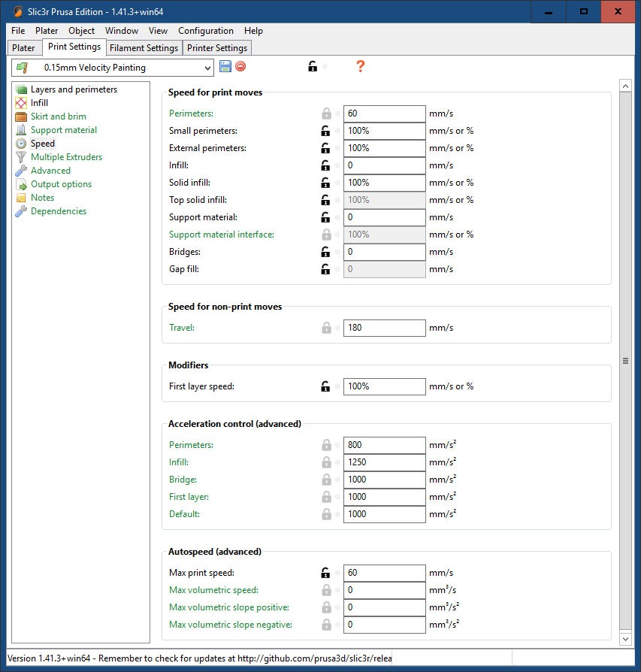
Task: Click lock icon next to Bridges speed
Action: click(x=325, y=252)
